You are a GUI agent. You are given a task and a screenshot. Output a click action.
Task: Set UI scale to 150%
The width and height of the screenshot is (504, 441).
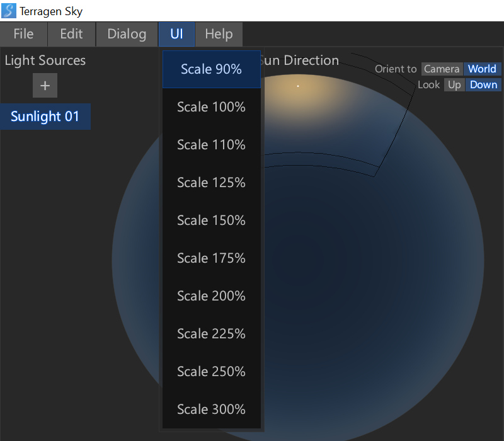tap(211, 220)
